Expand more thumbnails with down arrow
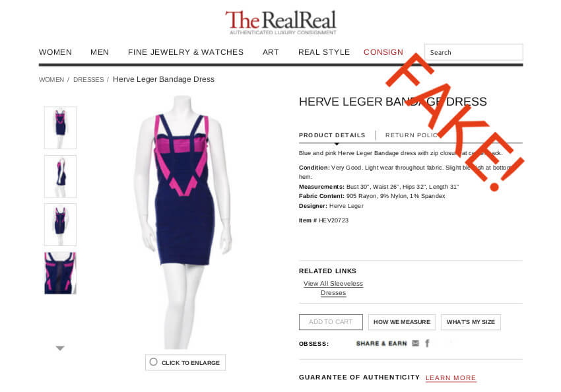 click(x=60, y=348)
